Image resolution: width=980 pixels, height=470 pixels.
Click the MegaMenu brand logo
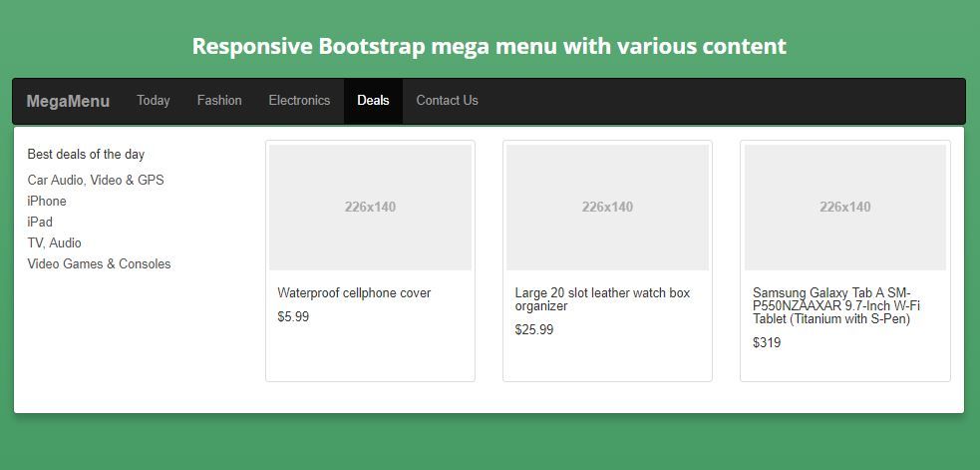coord(68,101)
